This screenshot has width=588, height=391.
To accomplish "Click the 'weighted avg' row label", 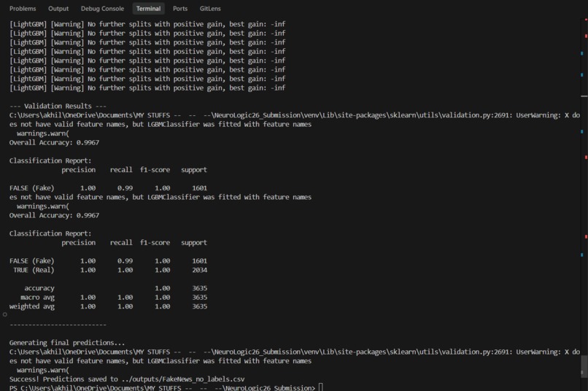I will click(32, 306).
